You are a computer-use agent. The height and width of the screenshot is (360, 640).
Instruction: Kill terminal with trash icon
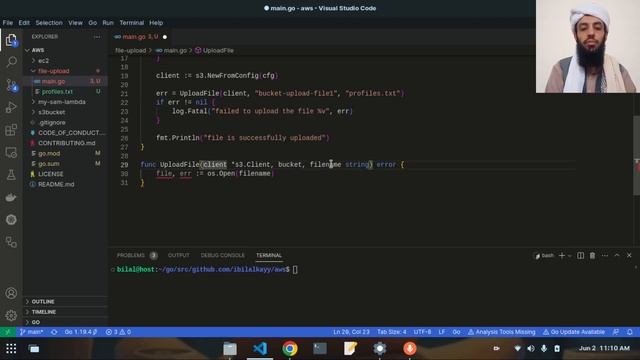[592, 256]
